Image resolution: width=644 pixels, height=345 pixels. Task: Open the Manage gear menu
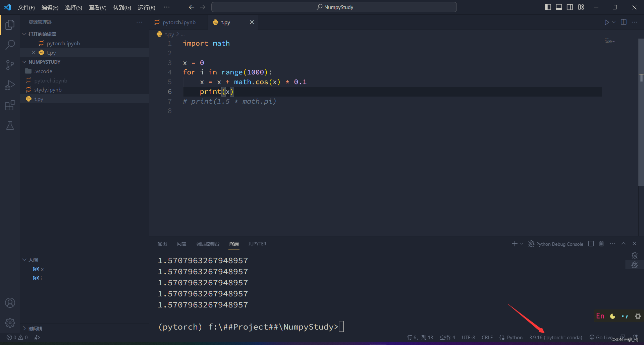tap(10, 323)
